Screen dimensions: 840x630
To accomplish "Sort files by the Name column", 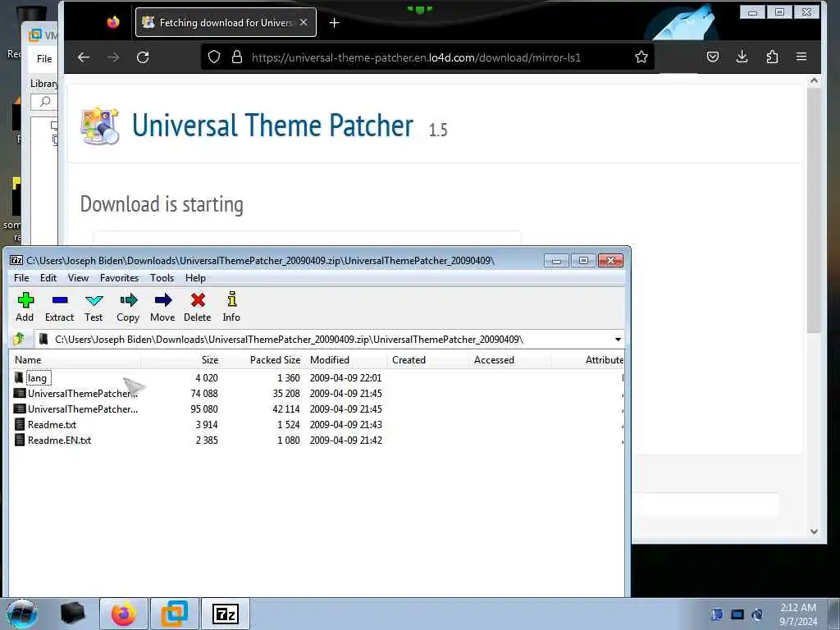I will [75, 360].
